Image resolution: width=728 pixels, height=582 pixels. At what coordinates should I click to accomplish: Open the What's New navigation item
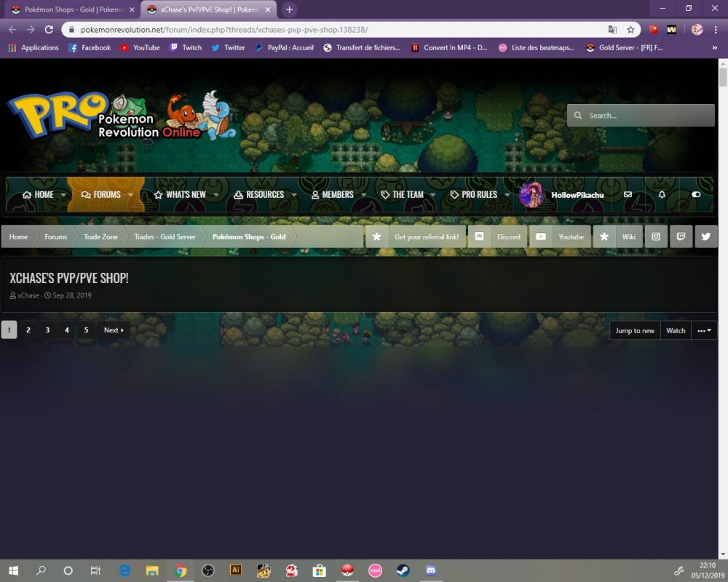pos(180,194)
